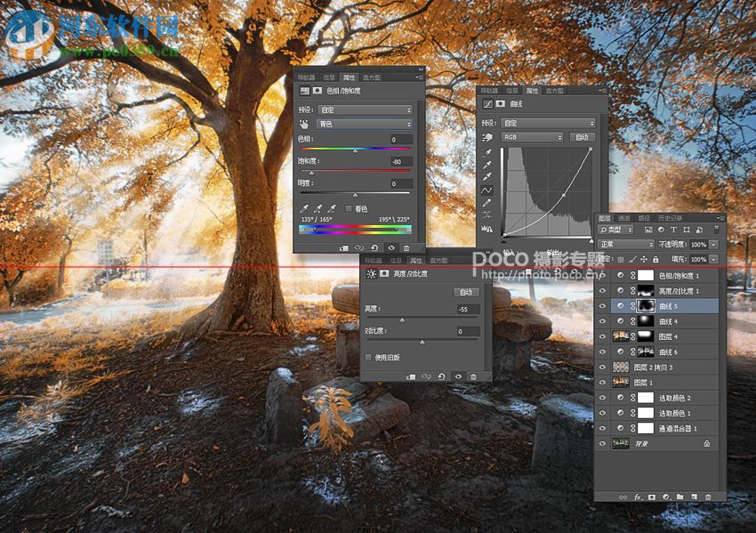
Task: Open the 填充 fill slider arrow
Action: (x=713, y=259)
